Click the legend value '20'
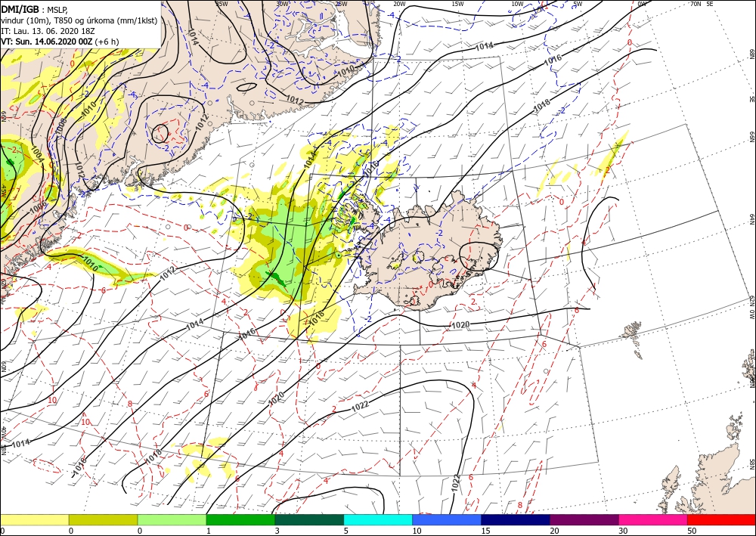The image size is (756, 536). point(554,531)
